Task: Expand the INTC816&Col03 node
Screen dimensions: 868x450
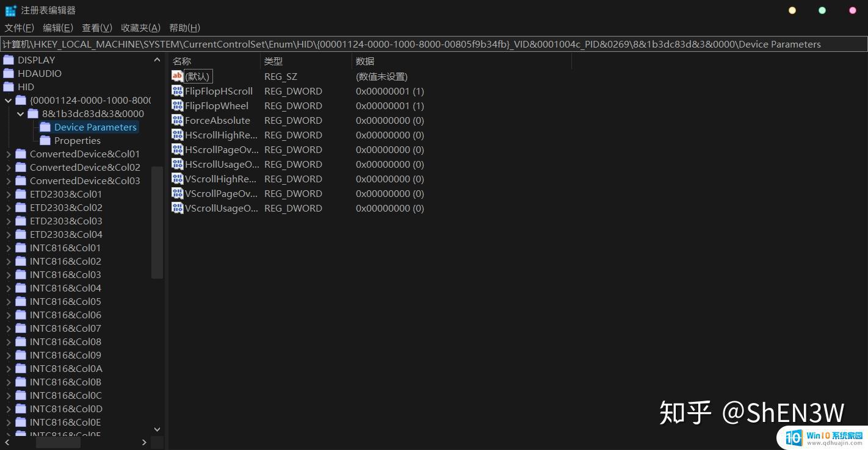Action: 8,274
